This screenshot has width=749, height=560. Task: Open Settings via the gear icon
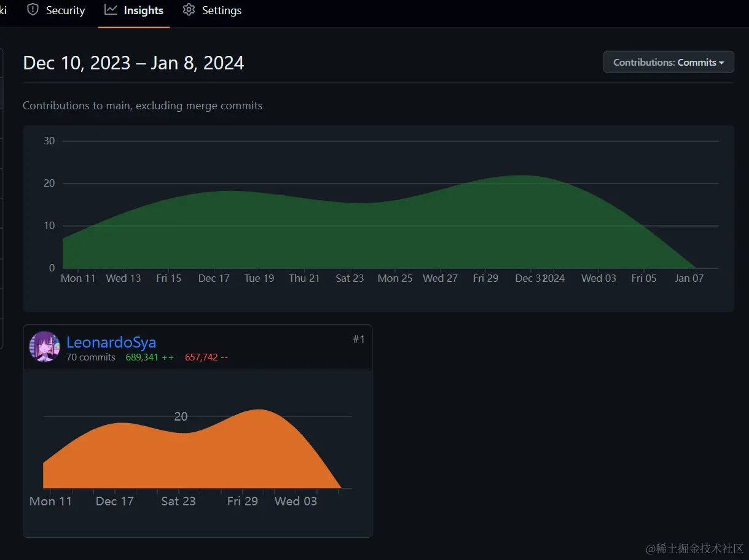tap(188, 10)
